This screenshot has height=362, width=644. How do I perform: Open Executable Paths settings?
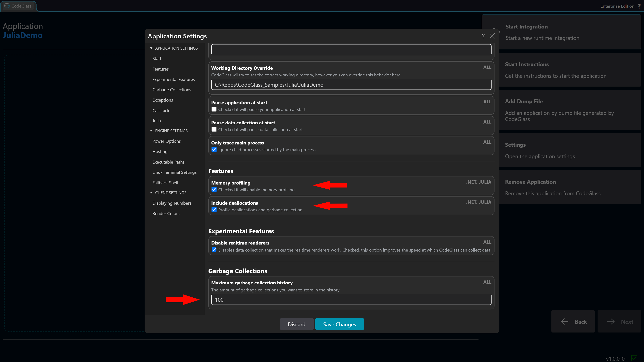[x=169, y=162]
